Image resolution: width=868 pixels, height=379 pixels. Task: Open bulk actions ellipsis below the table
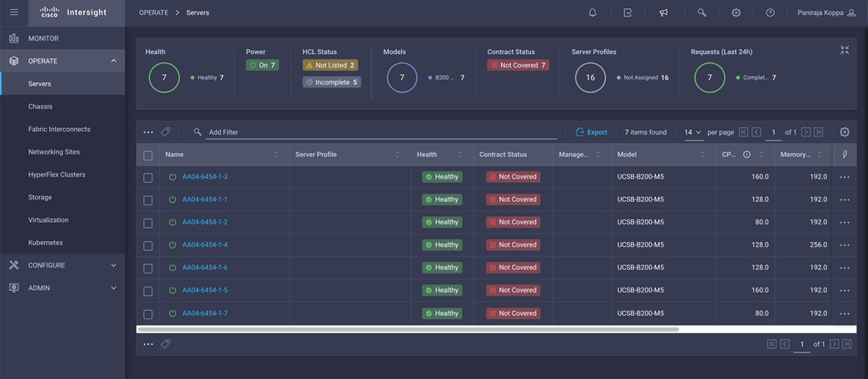[x=148, y=344]
